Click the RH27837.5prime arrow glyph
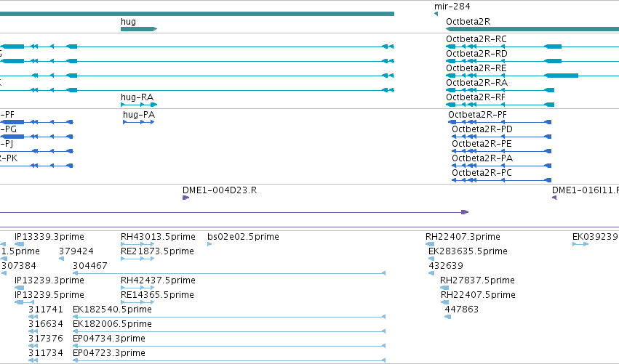 (444, 288)
